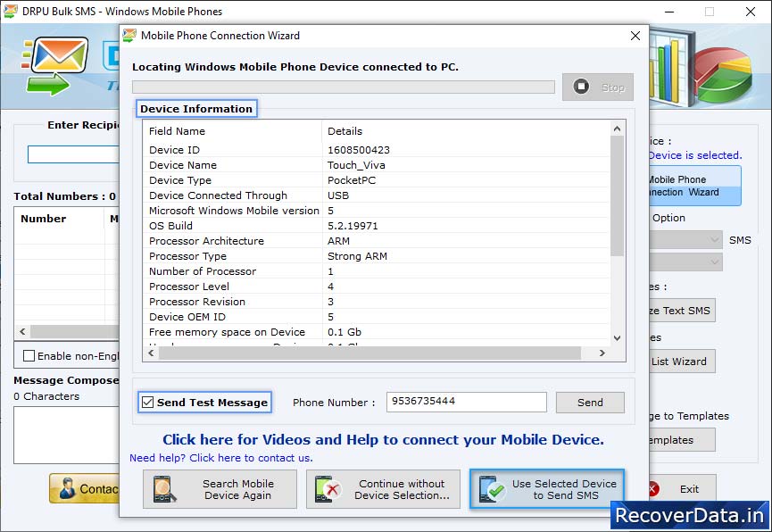
Task: Select the Device Name row Touch_Viva
Action: (376, 165)
